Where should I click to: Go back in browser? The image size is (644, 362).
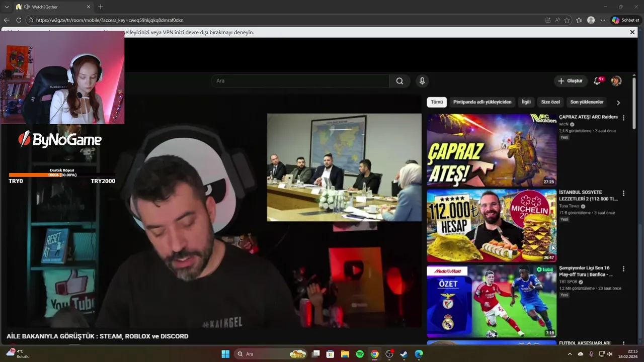[7, 20]
